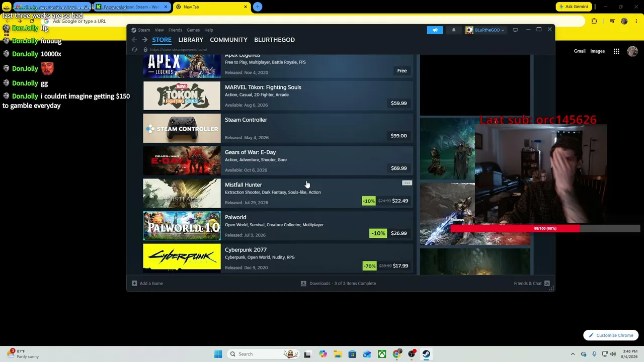Click the Steam taskbar icon
The width and height of the screenshot is (644, 362).
pyautogui.click(x=426, y=354)
